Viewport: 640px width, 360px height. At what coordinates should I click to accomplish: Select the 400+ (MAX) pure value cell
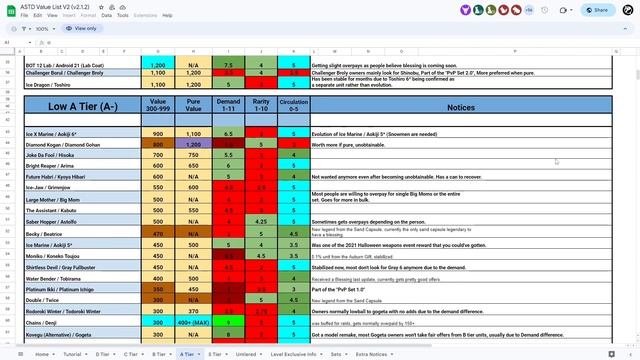pyautogui.click(x=193, y=321)
